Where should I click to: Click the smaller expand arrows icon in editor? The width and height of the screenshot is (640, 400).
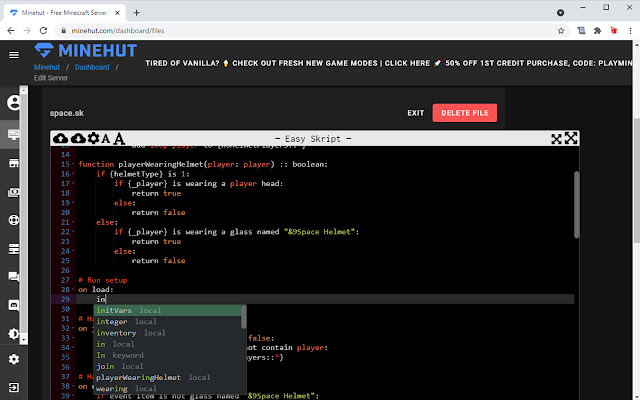[556, 139]
